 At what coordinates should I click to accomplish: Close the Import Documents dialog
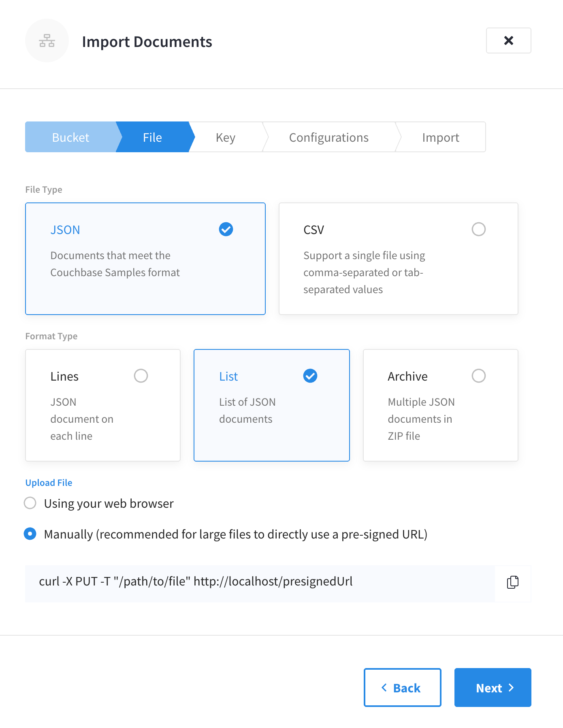coord(508,40)
